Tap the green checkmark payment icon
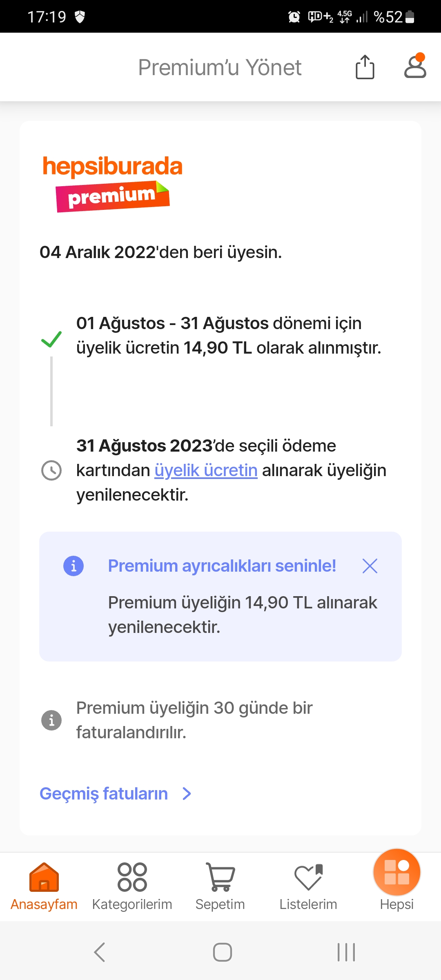The width and height of the screenshot is (441, 980). tap(51, 339)
